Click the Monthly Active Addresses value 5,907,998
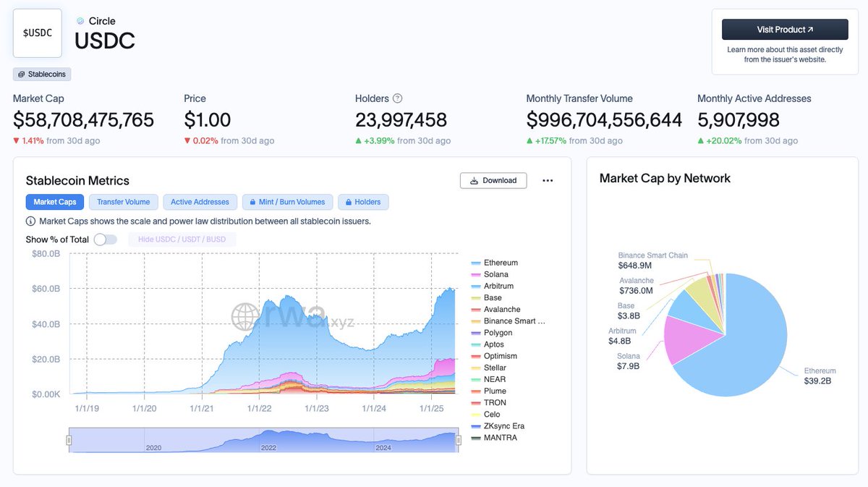Image resolution: width=868 pixels, height=487 pixels. pos(739,120)
